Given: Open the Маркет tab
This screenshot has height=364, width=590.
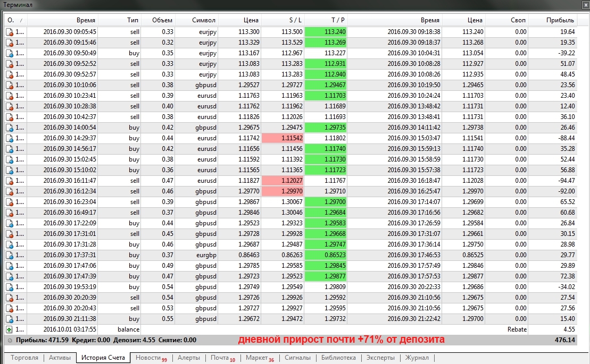Looking at the screenshot, I should (x=260, y=358).
